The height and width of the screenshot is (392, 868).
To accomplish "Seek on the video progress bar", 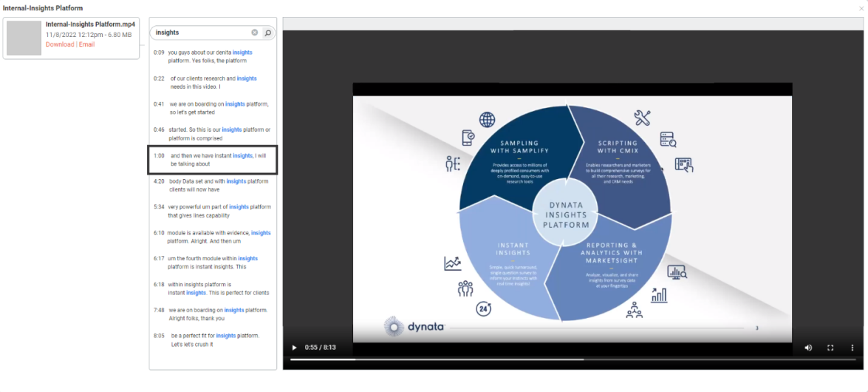I will 573,359.
